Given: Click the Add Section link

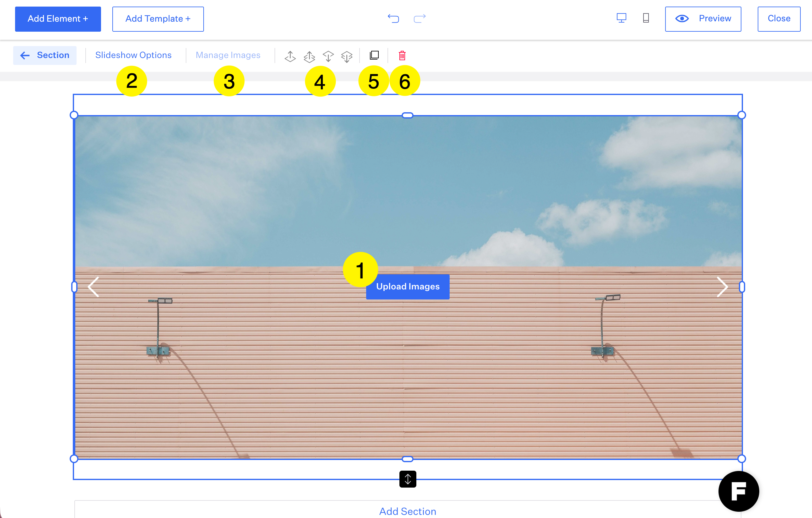Looking at the screenshot, I should coord(407,511).
